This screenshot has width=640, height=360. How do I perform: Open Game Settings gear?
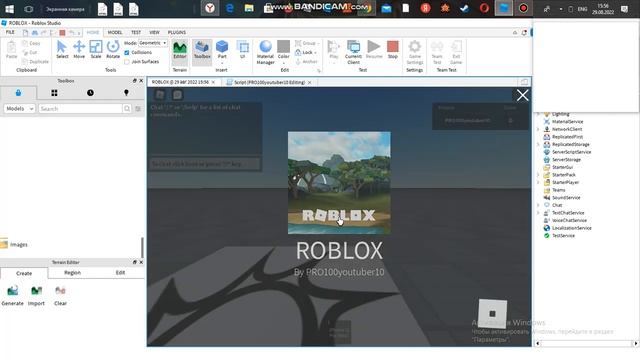[415, 52]
